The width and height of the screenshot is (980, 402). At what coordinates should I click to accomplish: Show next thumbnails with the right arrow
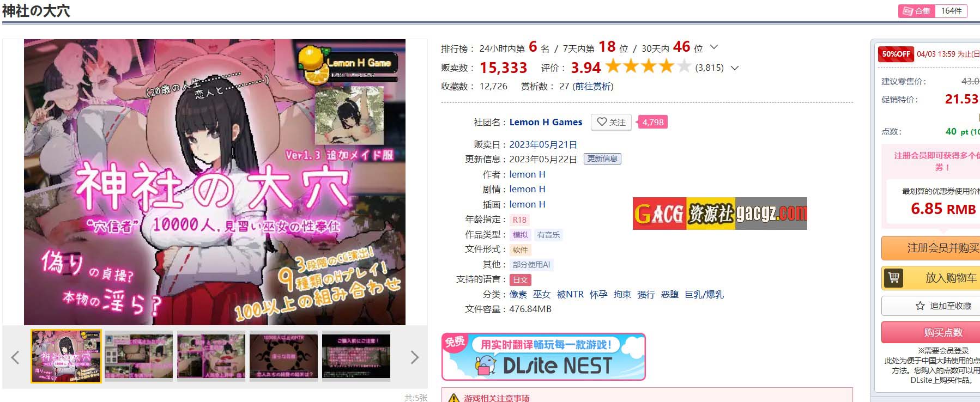[x=415, y=357]
